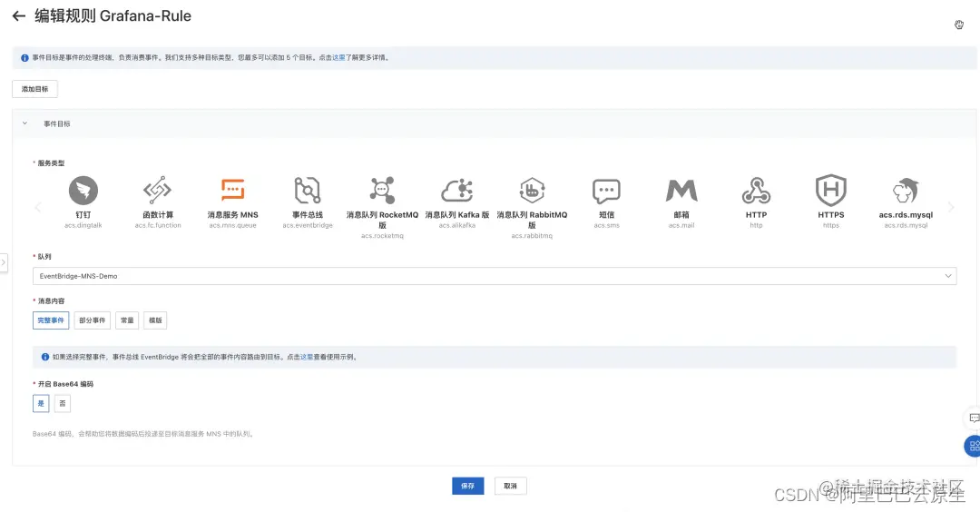
Task: Go back using the left arrow
Action: pos(19,16)
